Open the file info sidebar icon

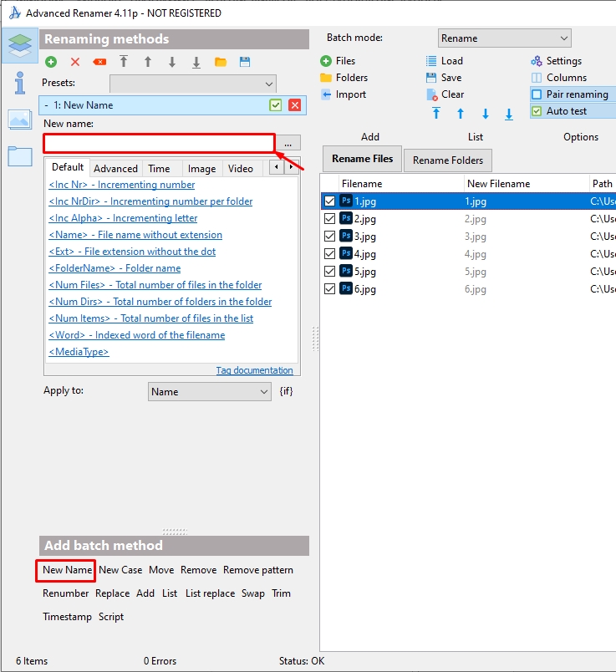tap(20, 83)
